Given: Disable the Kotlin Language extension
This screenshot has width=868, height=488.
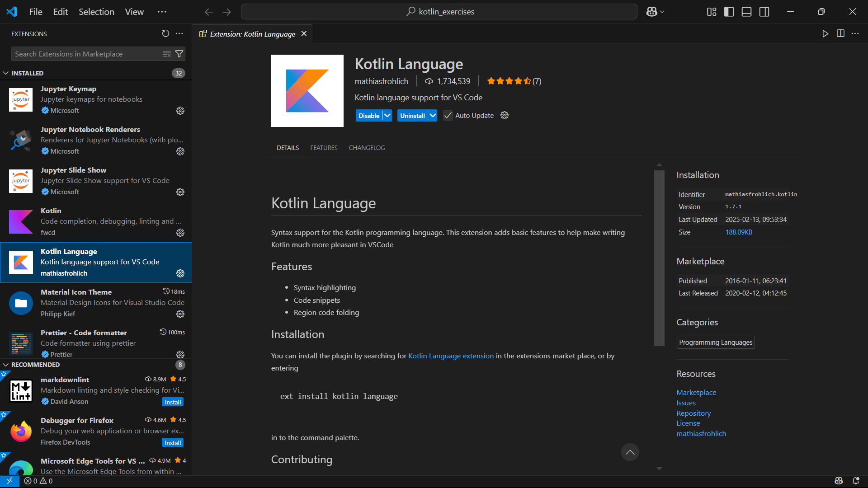Looking at the screenshot, I should 369,116.
